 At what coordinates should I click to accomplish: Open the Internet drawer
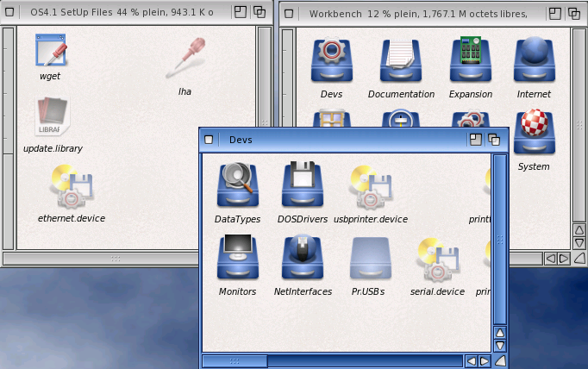(534, 60)
